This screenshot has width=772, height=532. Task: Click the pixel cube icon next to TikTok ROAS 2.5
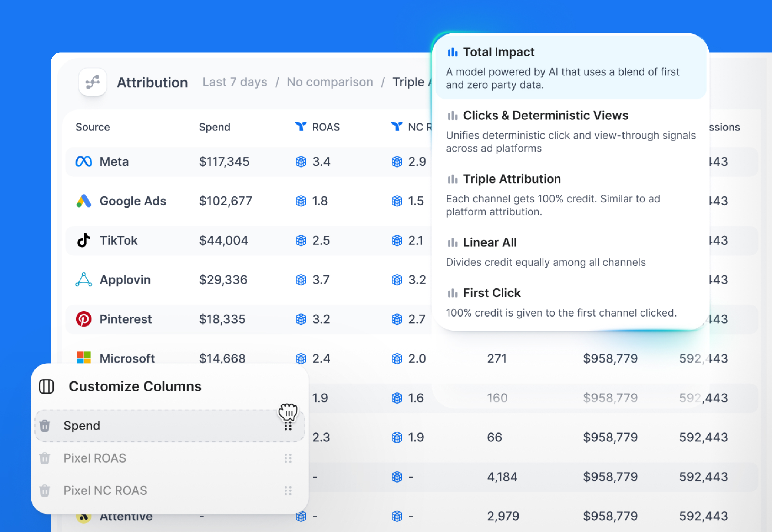point(301,240)
